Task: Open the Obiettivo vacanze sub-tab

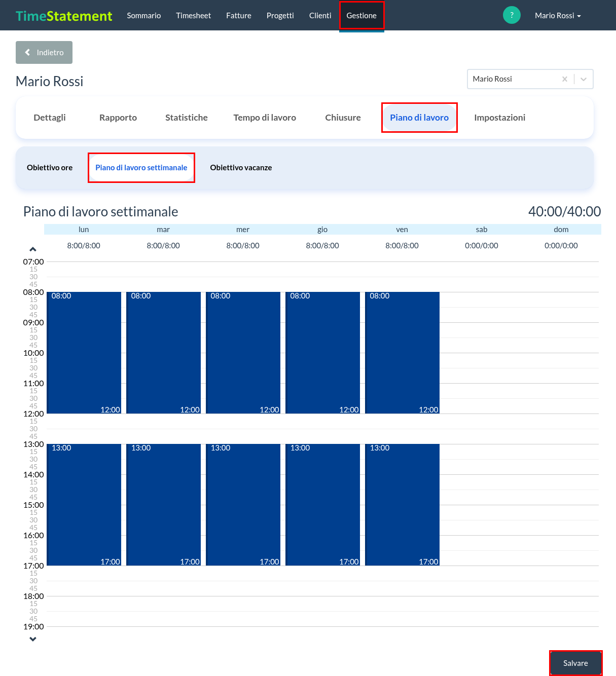Action: pos(241,168)
